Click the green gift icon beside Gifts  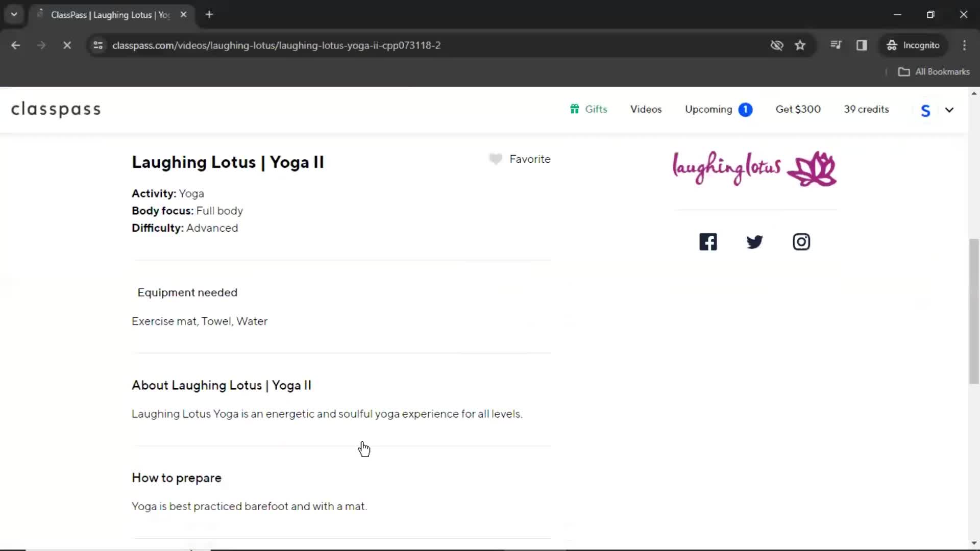click(x=575, y=109)
